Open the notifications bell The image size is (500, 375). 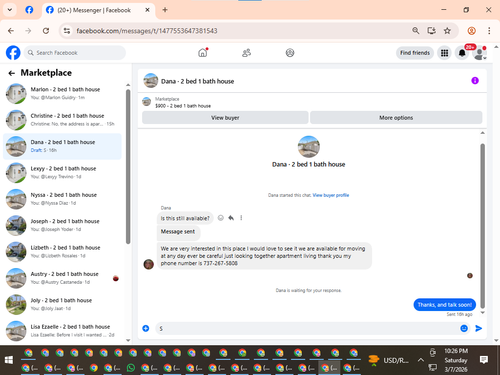(462, 53)
